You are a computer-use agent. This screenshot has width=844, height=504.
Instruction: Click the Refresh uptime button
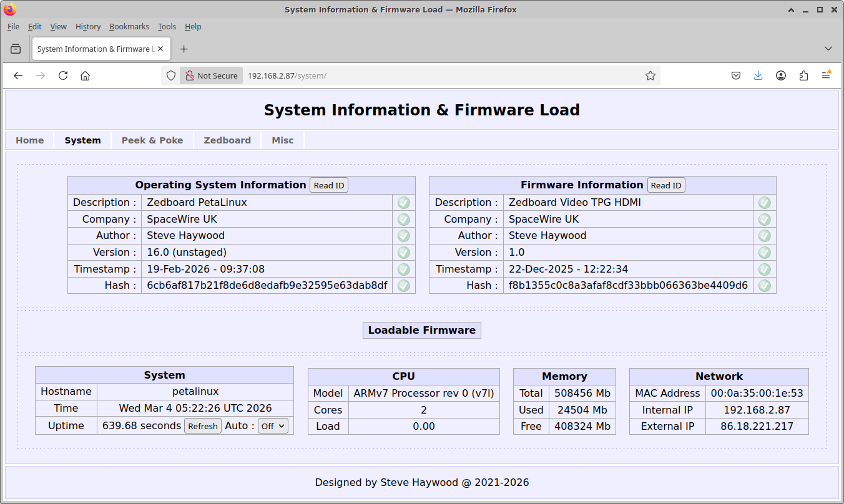click(x=202, y=426)
